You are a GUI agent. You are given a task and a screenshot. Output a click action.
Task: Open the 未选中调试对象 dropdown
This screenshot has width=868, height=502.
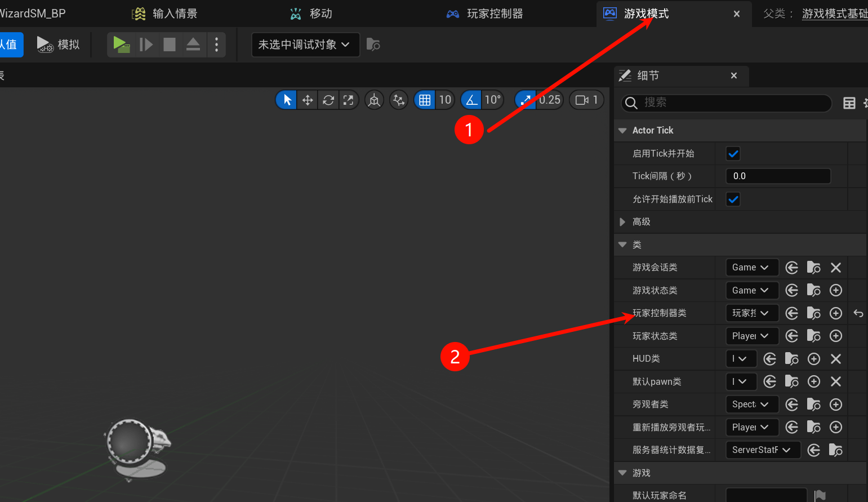(305, 45)
